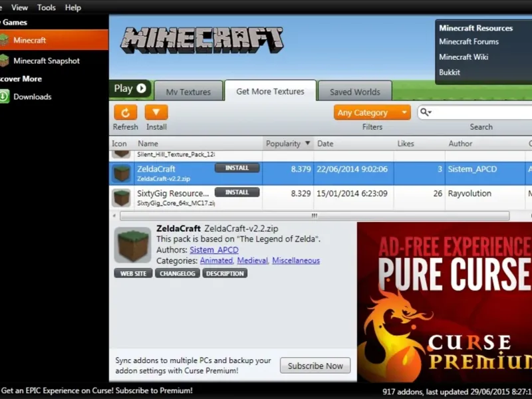Show ZeldaCraft DESCRIPTION button
This screenshot has height=399, width=532.
click(x=225, y=273)
